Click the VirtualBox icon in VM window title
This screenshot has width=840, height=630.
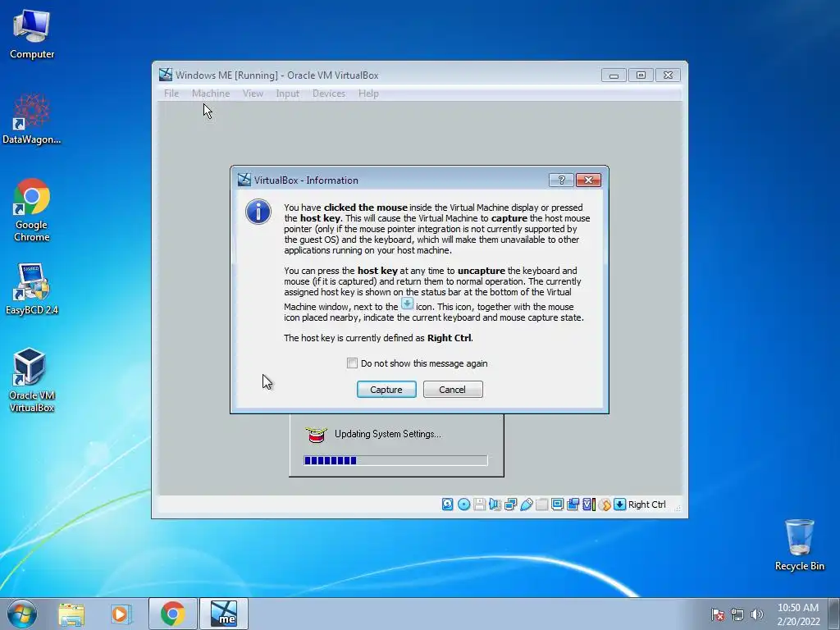point(166,75)
